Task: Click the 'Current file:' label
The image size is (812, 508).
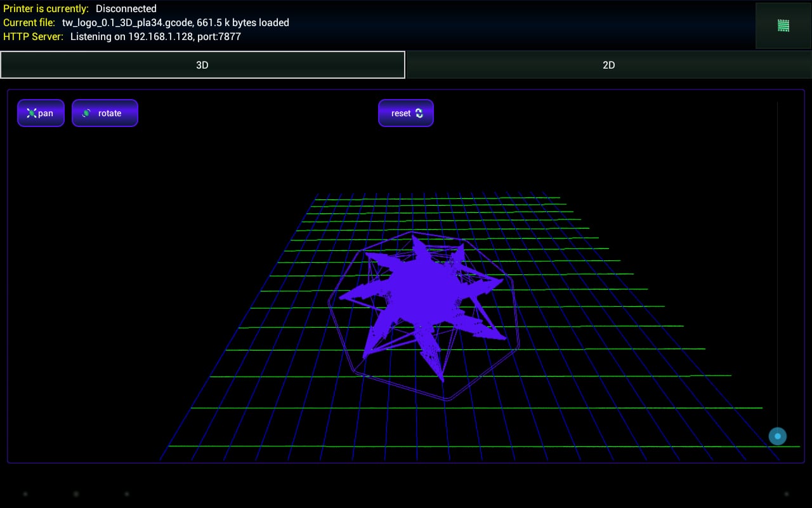Action: pyautogui.click(x=29, y=23)
